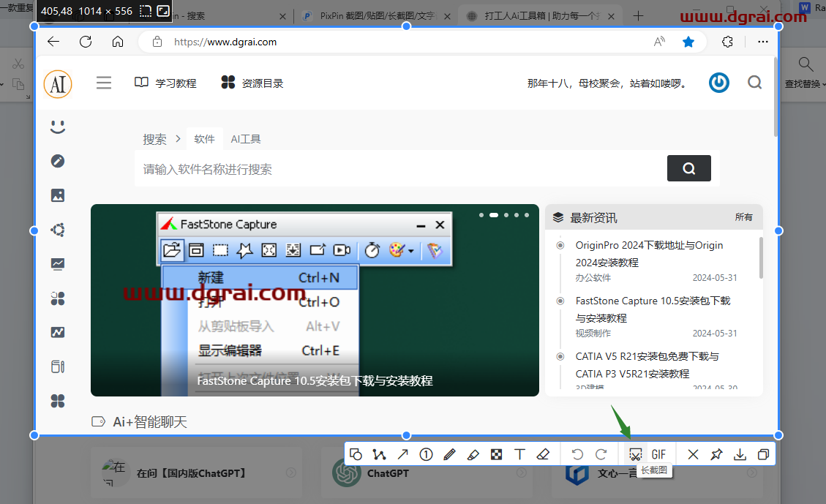Select the numbered step marker tool
This screenshot has width=826, height=504.
[x=427, y=454]
